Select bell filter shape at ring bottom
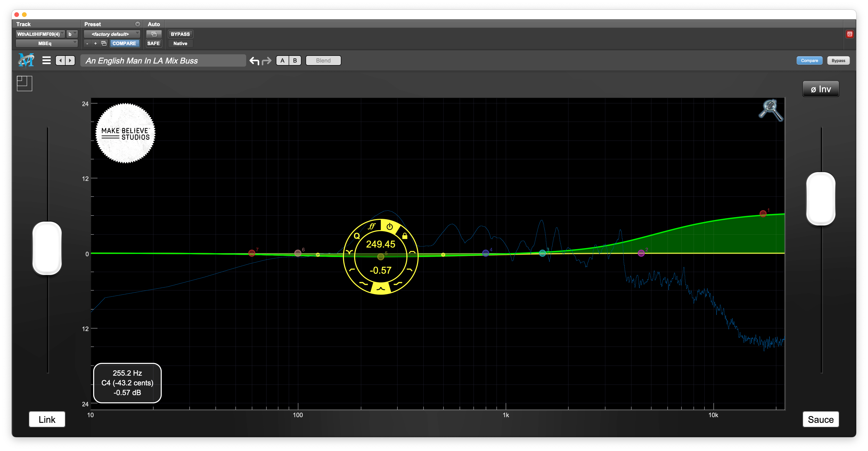Screen dimensions: 868x451 point(381,289)
